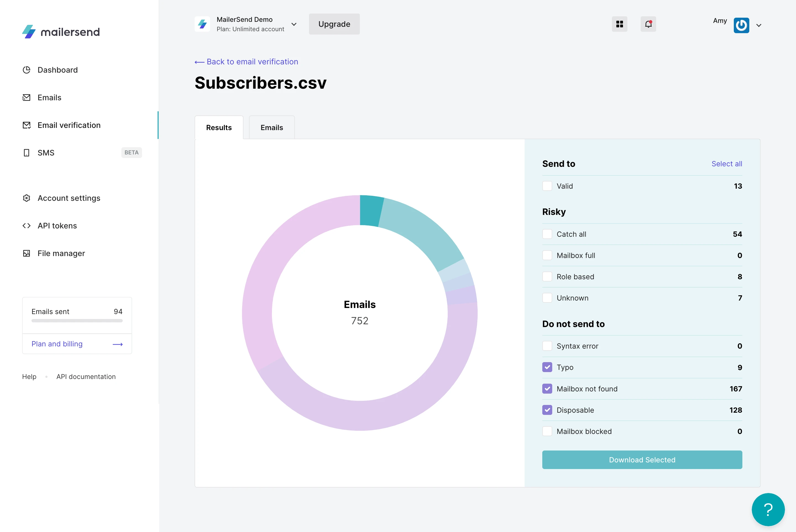Expand the Amy user menu chevron
Viewport: 796px width, 532px height.
coord(759,25)
